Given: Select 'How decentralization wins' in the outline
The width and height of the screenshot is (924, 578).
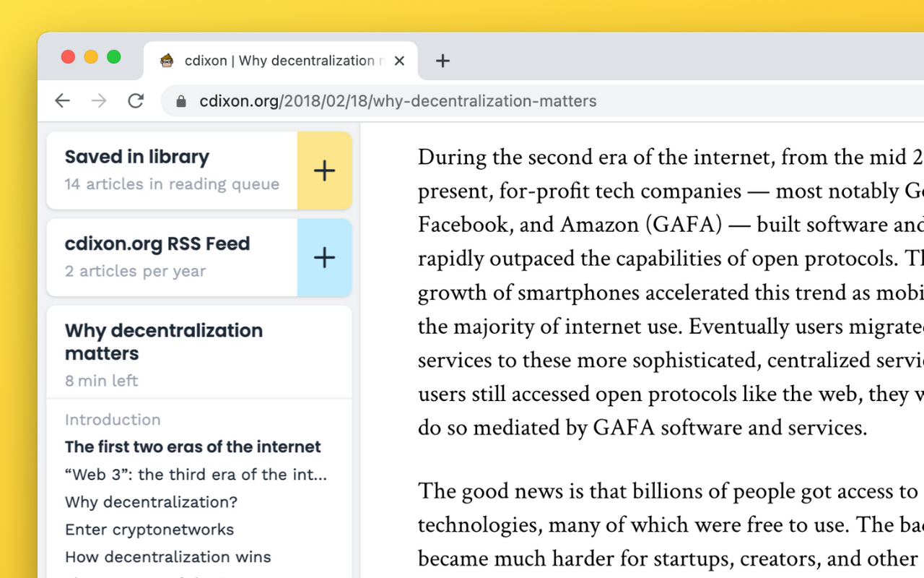Looking at the screenshot, I should pyautogui.click(x=167, y=556).
